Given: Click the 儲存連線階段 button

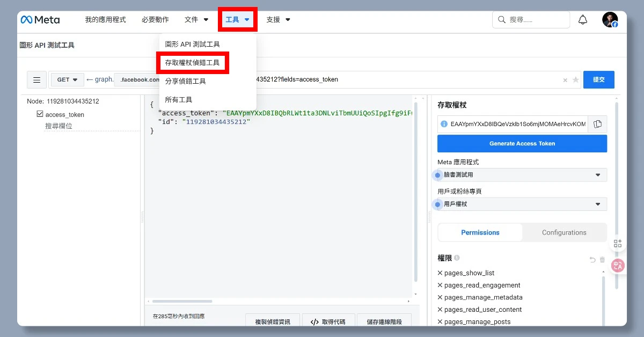Looking at the screenshot, I should [384, 321].
